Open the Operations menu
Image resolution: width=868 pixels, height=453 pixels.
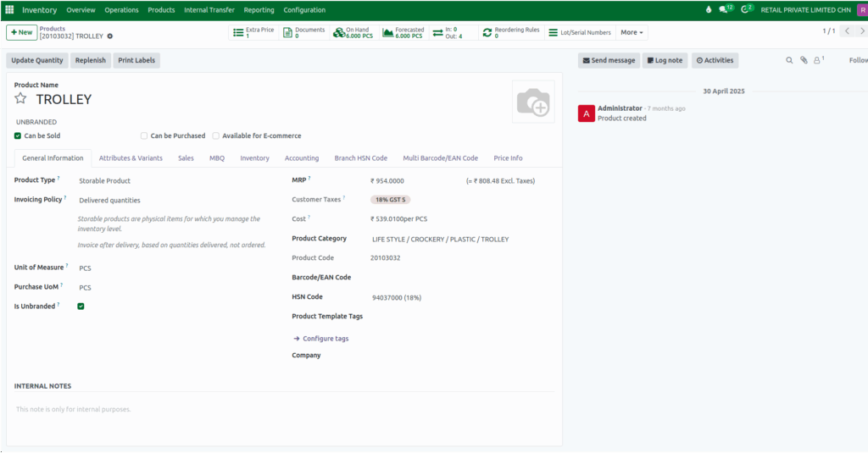(121, 10)
